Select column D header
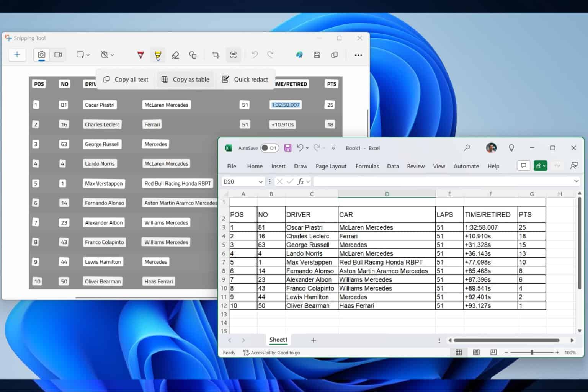 tap(387, 194)
